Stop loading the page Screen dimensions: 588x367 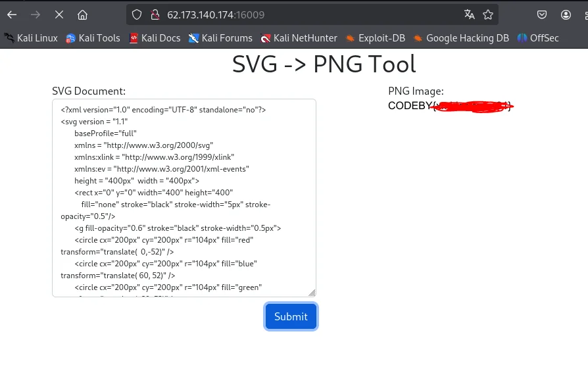click(x=59, y=15)
